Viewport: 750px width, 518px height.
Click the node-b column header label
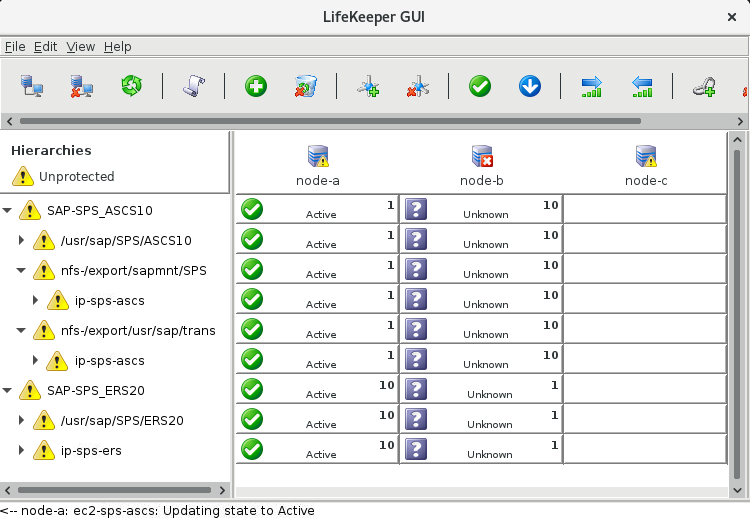pyautogui.click(x=482, y=181)
